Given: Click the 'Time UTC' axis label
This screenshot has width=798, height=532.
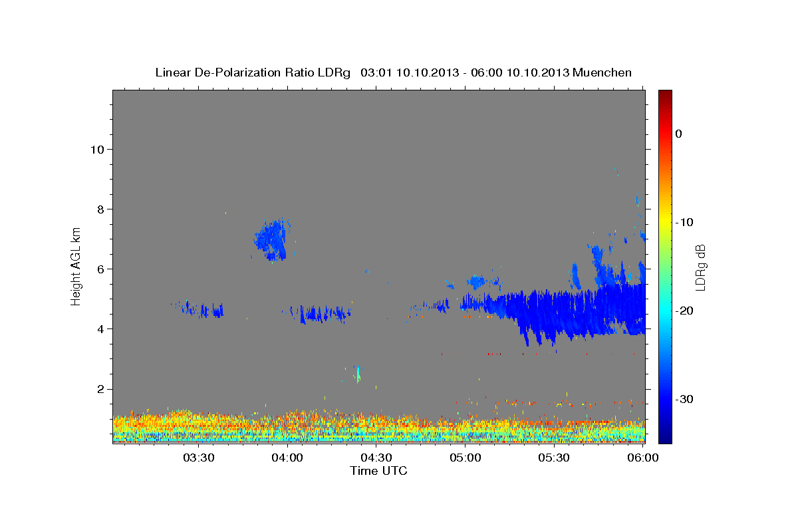Looking at the screenshot, I should point(378,471).
